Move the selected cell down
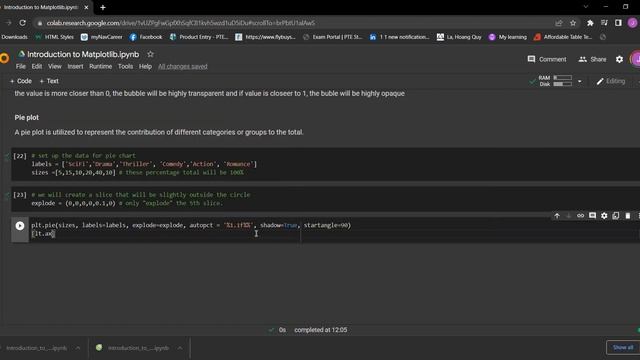This screenshot has width=640, height=360. tap(568, 216)
